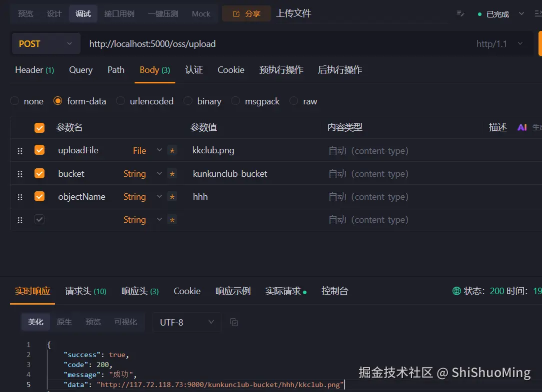
Task: Click the AI generate description icon
Action: pos(522,127)
